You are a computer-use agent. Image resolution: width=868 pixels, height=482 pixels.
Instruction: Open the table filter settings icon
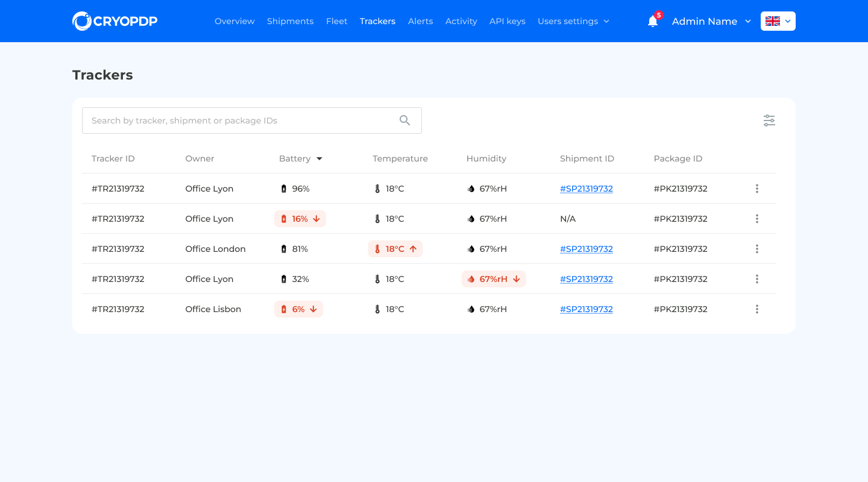click(x=769, y=120)
